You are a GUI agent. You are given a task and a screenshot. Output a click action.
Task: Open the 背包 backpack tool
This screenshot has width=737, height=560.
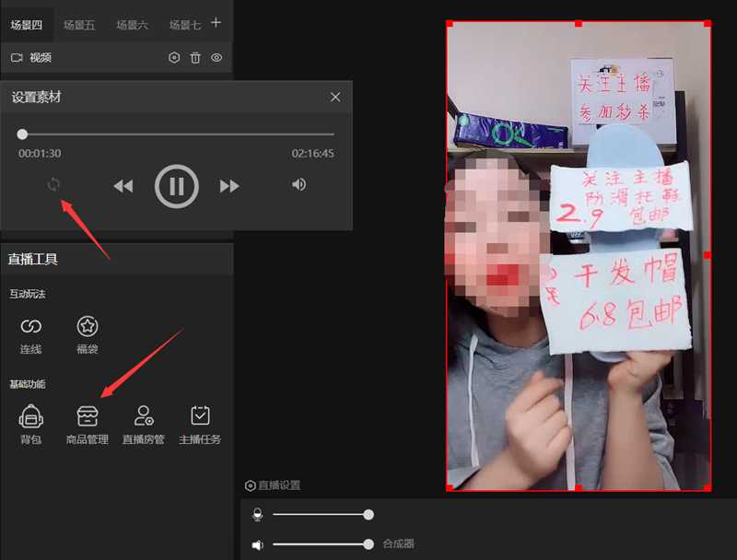coord(31,416)
